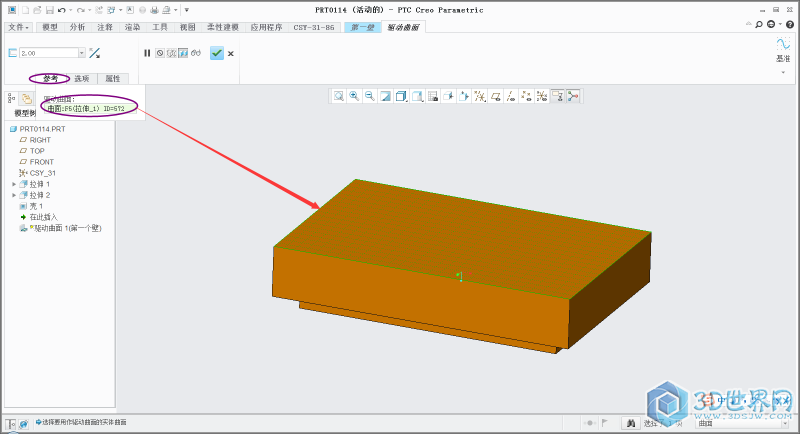Open the datum display filters icon

pyautogui.click(x=480, y=96)
